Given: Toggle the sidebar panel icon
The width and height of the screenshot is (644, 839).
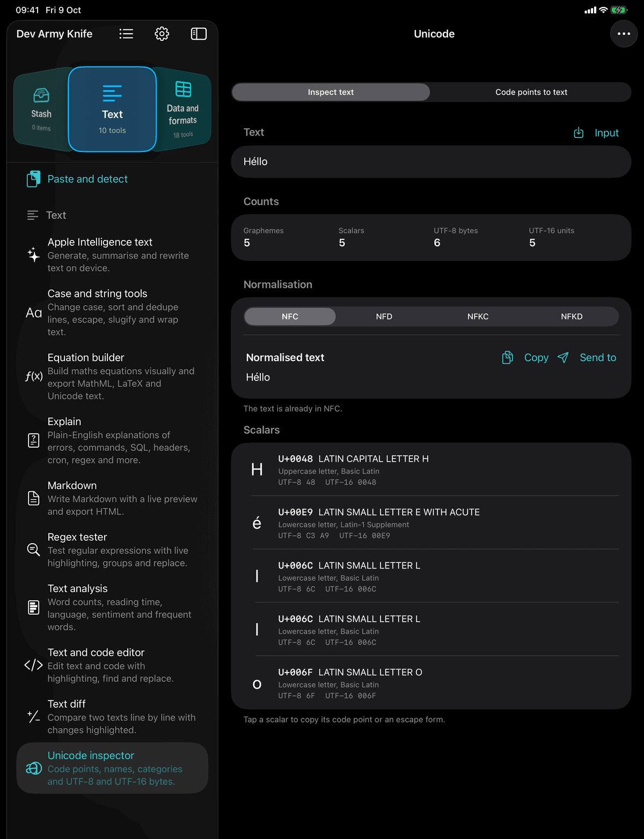Looking at the screenshot, I should point(199,34).
